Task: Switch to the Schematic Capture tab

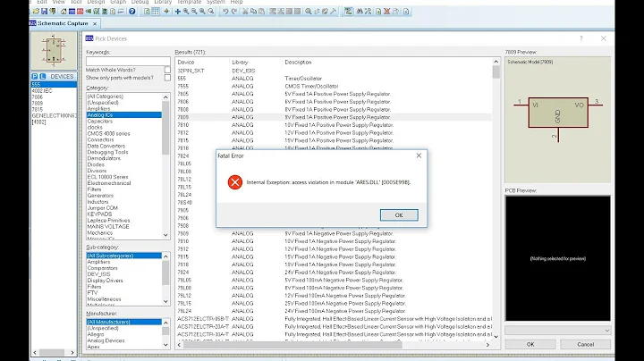Action: (63, 23)
